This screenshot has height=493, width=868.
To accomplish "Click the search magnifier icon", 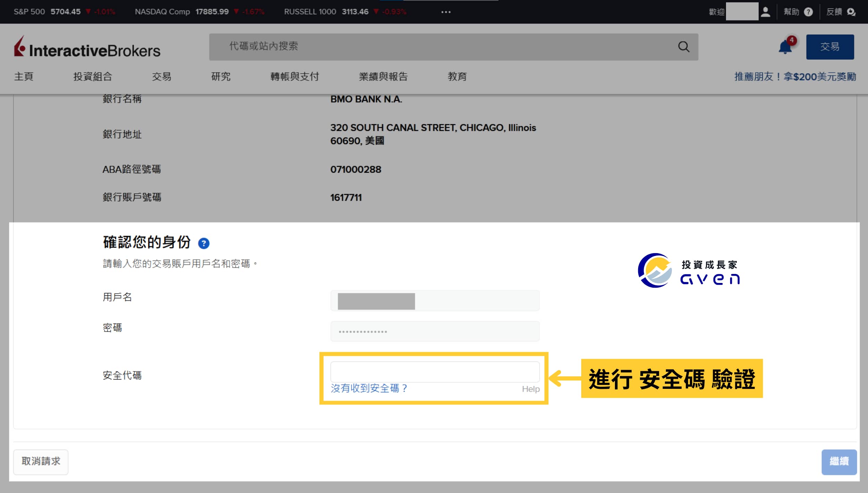I will (684, 47).
